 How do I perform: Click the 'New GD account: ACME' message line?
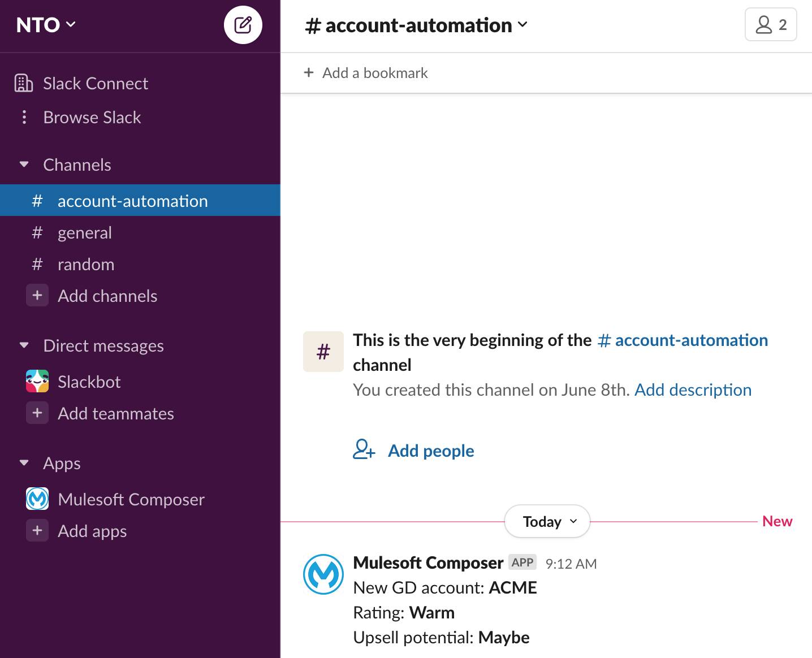point(445,588)
